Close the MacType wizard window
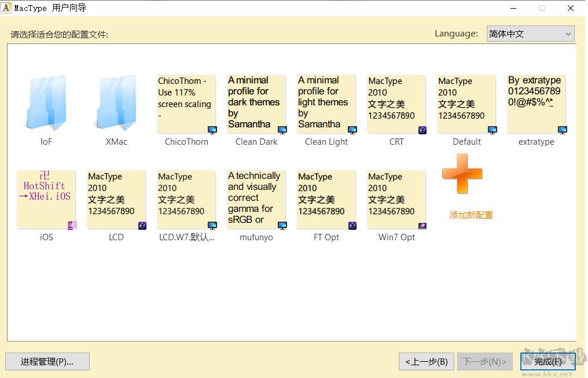 571,8
